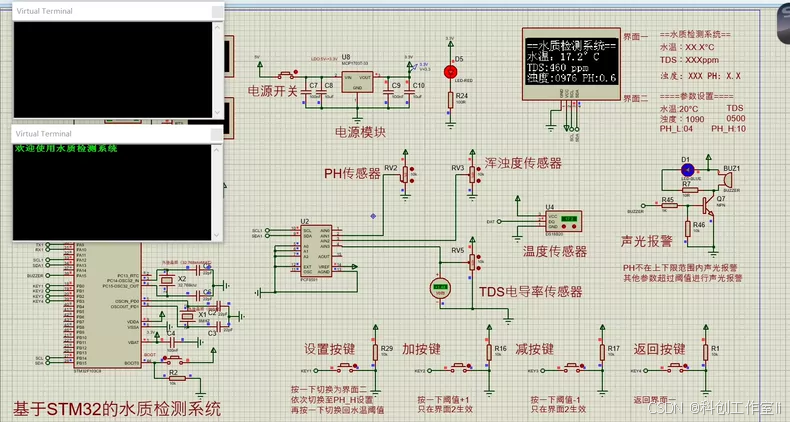Click the X2 32.768kHz crystal

pos(167,280)
